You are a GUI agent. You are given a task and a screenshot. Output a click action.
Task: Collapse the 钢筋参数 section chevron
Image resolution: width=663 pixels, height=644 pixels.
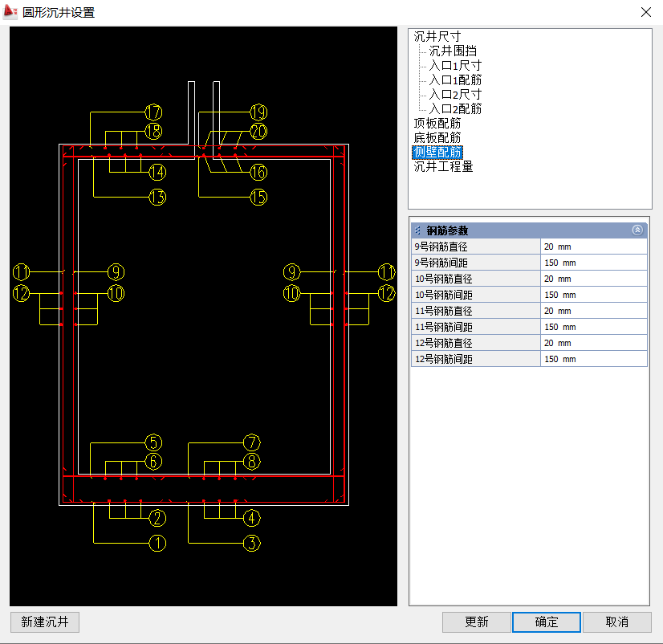point(637,230)
